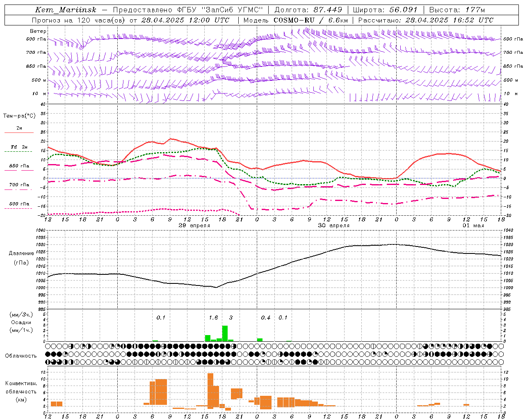The width and height of the screenshot is (525, 420).
Task: Click the (км) unit label
Action: click(x=21, y=399)
